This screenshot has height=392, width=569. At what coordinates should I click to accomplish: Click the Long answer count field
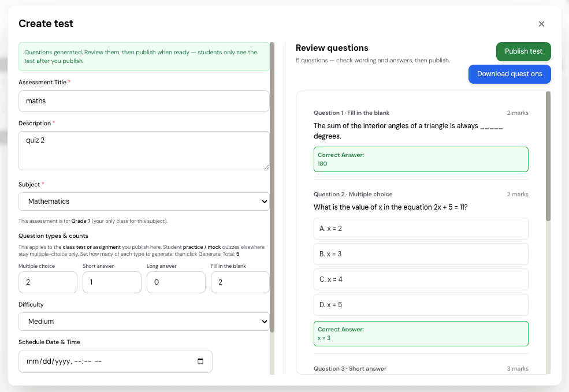(176, 282)
